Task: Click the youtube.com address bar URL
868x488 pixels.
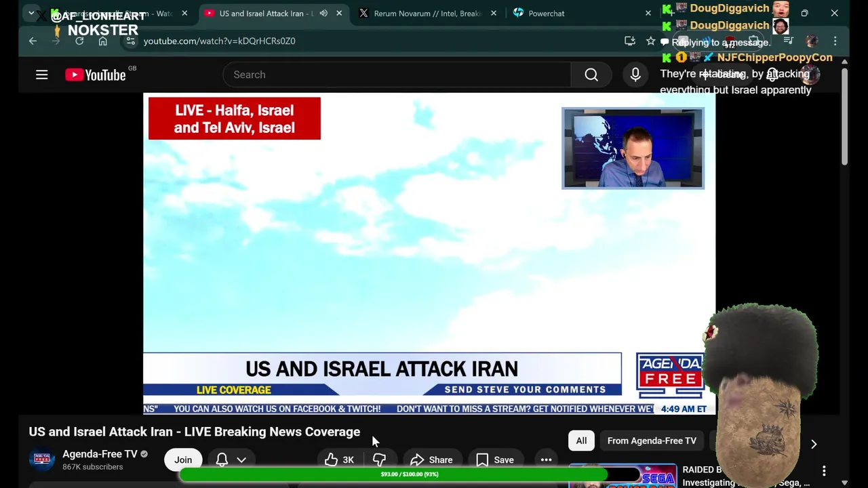Action: point(219,41)
